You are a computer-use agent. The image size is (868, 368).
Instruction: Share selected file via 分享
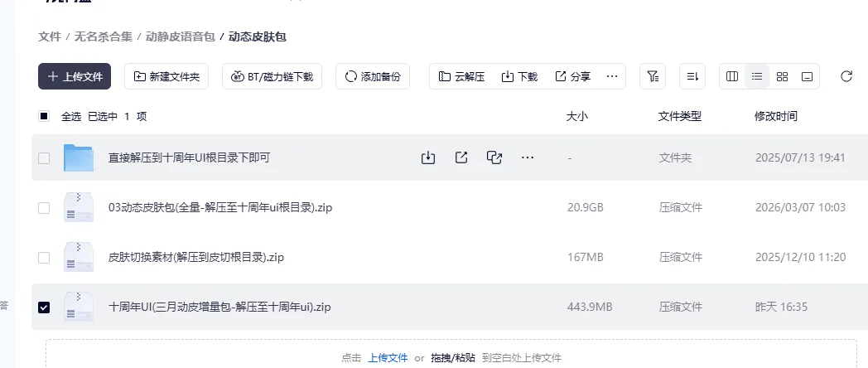click(x=572, y=76)
